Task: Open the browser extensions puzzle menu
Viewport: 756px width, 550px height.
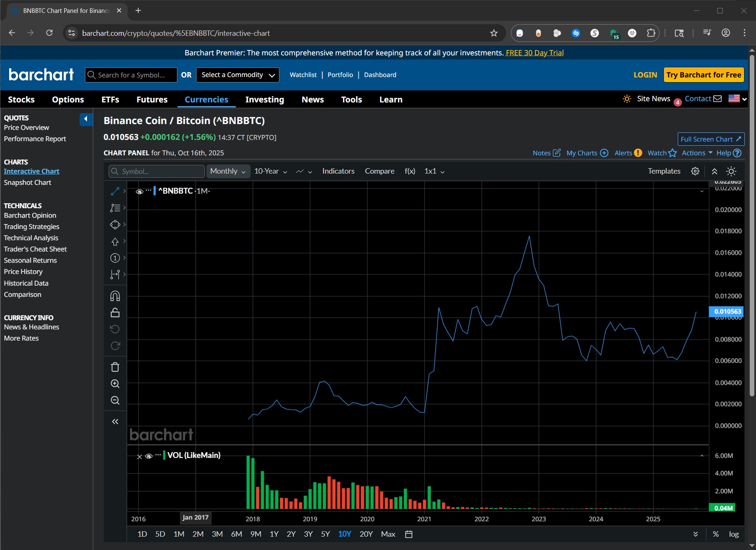Action: pos(651,33)
